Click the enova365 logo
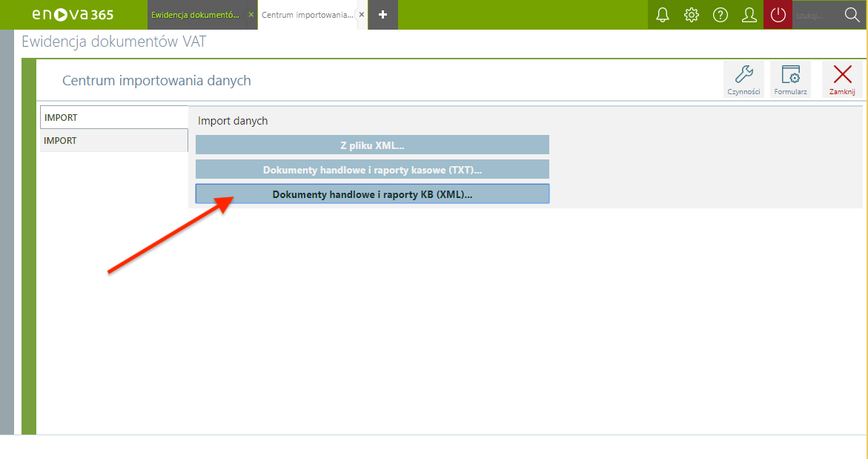This screenshot has height=459, width=868. coord(73,15)
